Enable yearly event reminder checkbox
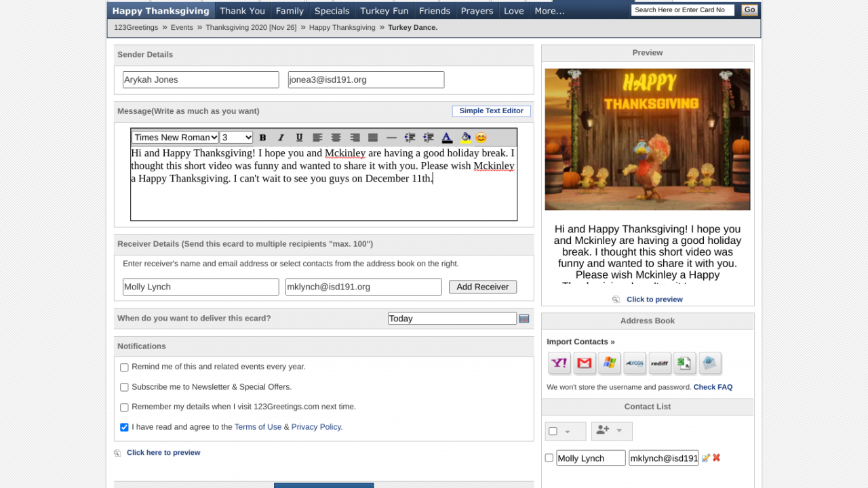The image size is (868, 488). click(124, 367)
